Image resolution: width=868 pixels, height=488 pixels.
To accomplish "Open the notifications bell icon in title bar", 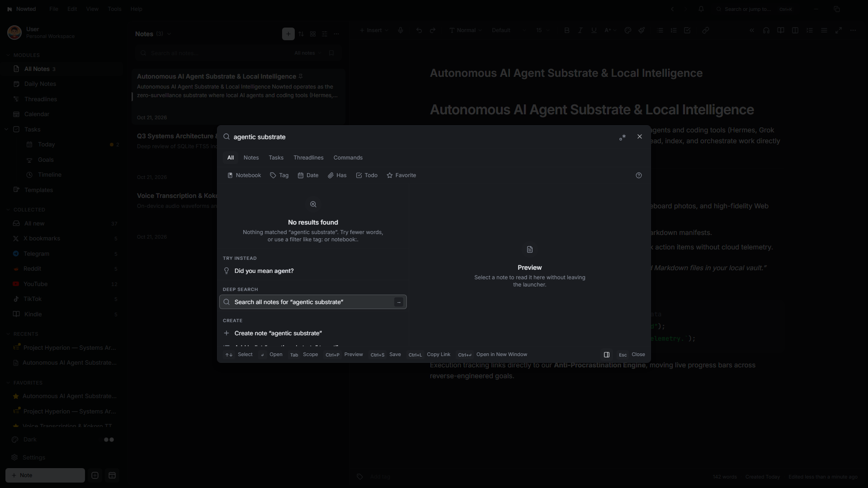I will pos(701,9).
